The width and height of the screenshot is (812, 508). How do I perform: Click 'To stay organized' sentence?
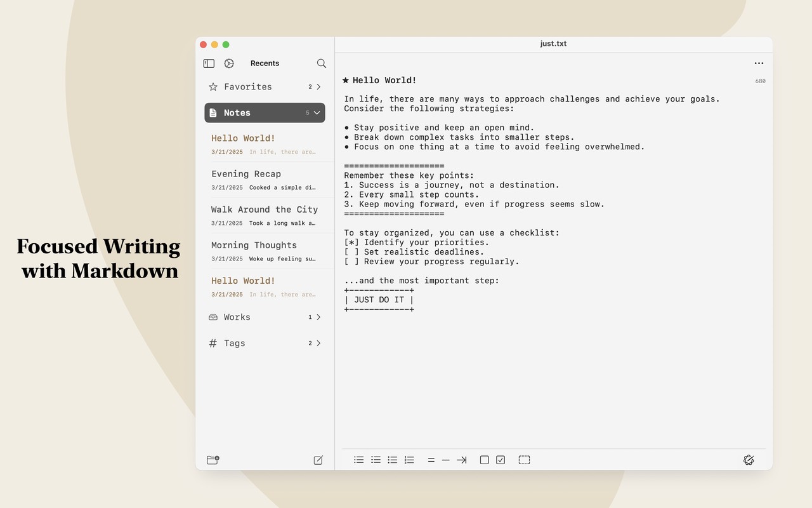tap(452, 233)
